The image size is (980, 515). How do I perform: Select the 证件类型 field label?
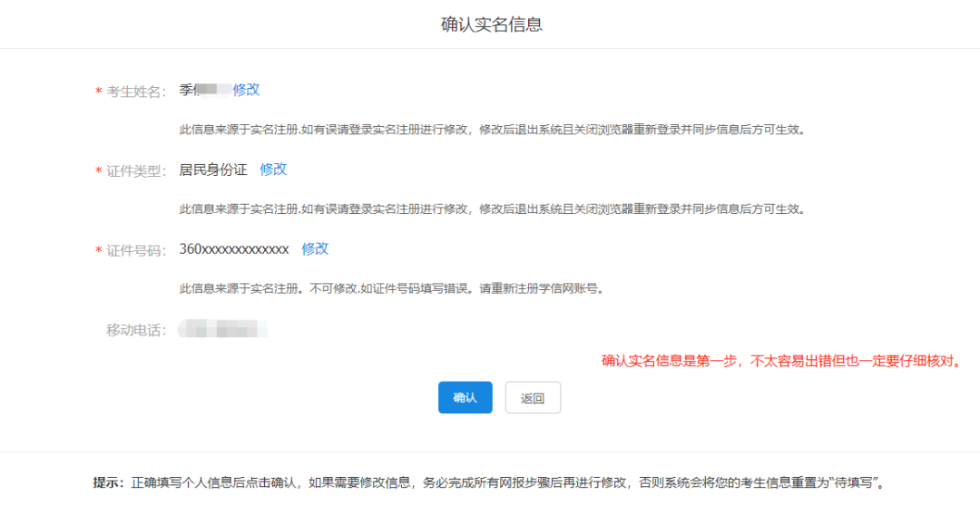[x=136, y=171]
